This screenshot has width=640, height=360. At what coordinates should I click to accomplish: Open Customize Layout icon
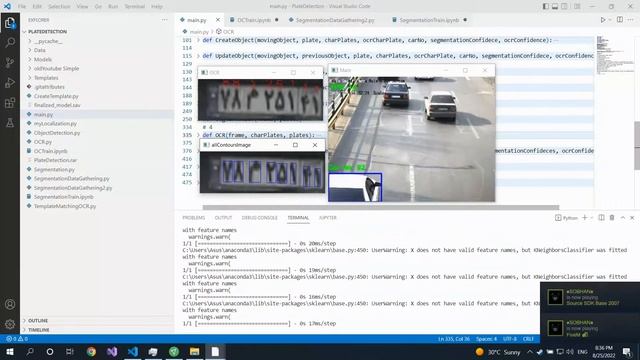click(x=577, y=7)
